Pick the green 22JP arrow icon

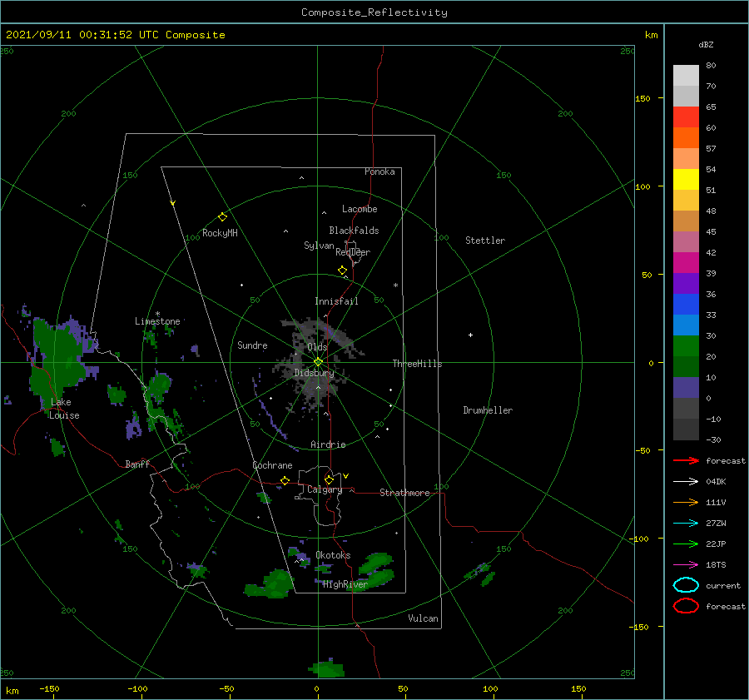[x=686, y=544]
